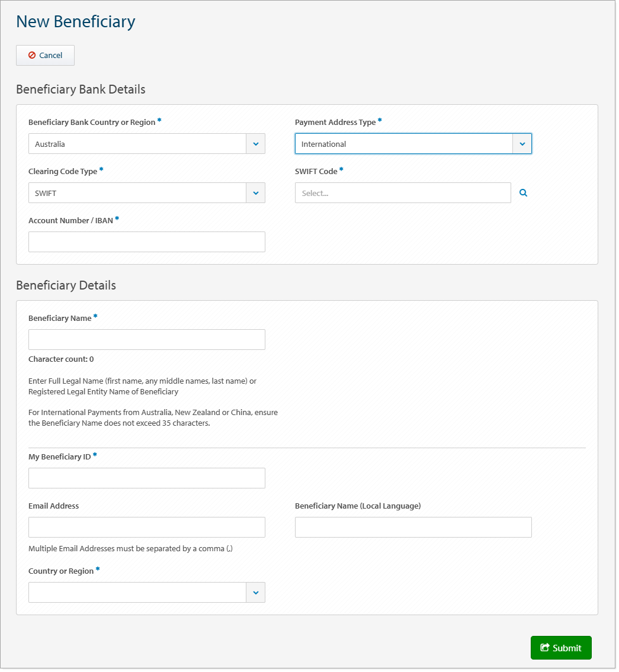This screenshot has height=672, width=619.
Task: Expand the SWIFT Code select box
Action: pos(403,192)
